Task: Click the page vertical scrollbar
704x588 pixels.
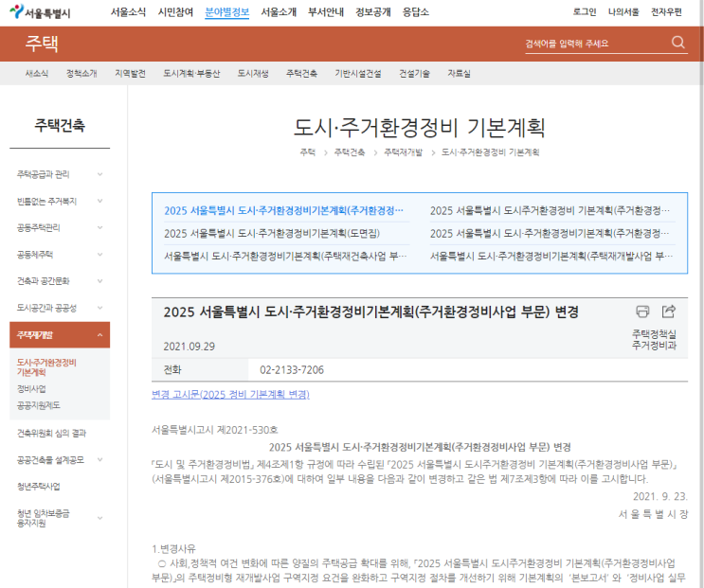Action: coord(702,294)
